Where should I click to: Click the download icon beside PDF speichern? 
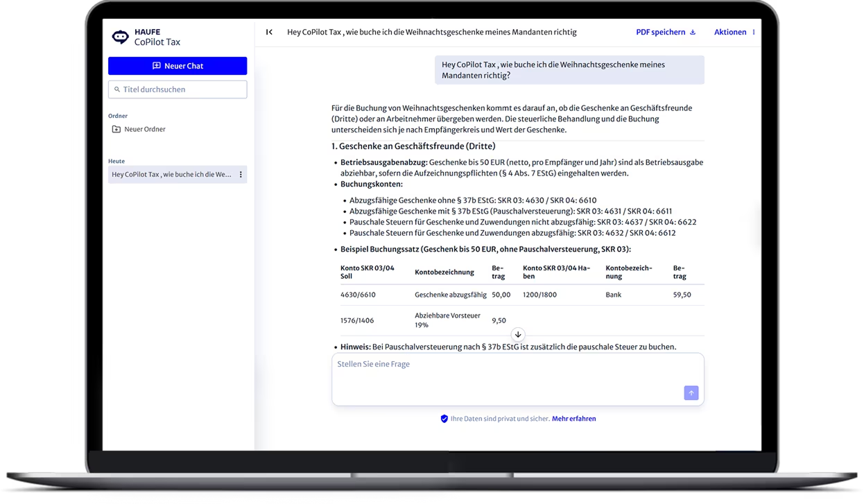(693, 32)
